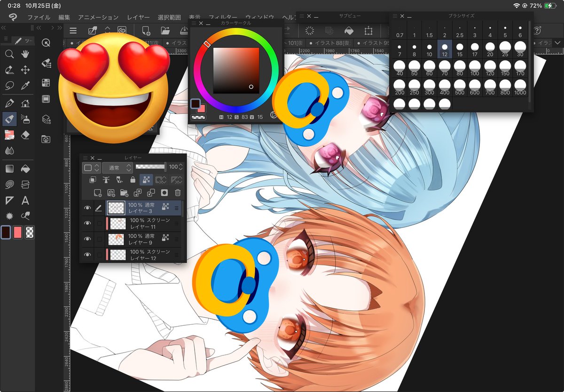Click the New raster layer icon
564x392 pixels.
pos(97,192)
